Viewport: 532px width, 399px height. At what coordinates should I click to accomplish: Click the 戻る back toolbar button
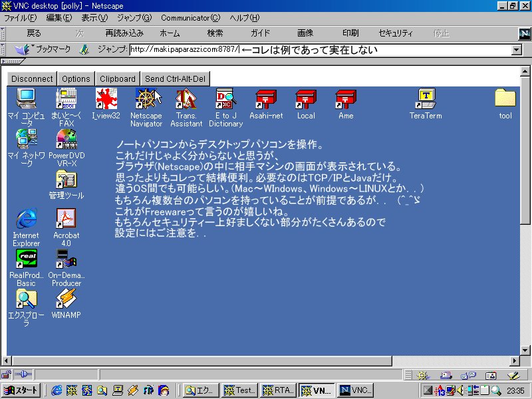click(x=34, y=33)
